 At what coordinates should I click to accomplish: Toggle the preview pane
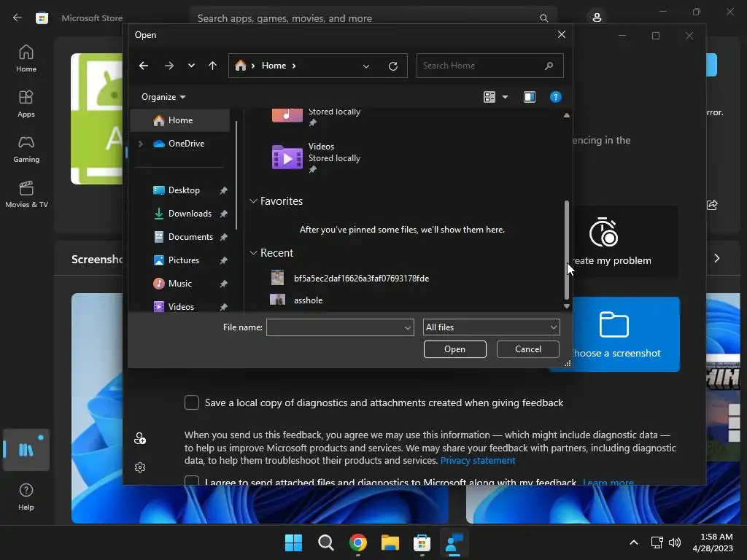coord(530,97)
